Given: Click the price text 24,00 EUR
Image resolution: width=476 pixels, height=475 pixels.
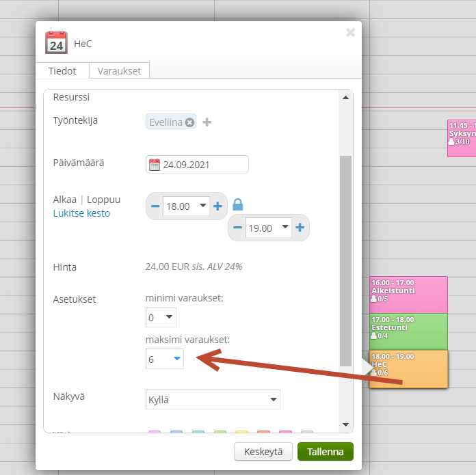Looking at the screenshot, I should click(168, 267).
